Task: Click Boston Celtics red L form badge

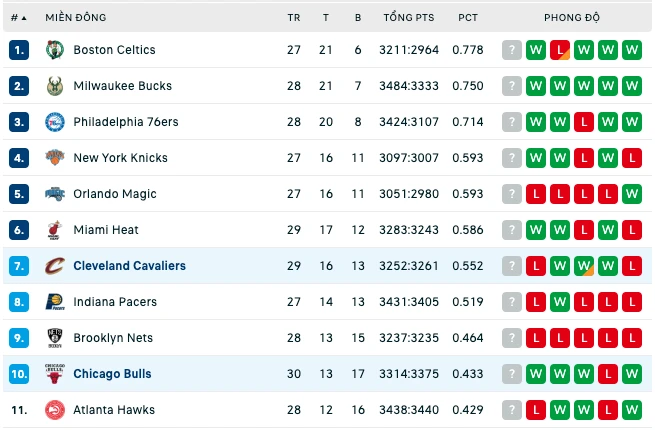Action: tap(560, 50)
